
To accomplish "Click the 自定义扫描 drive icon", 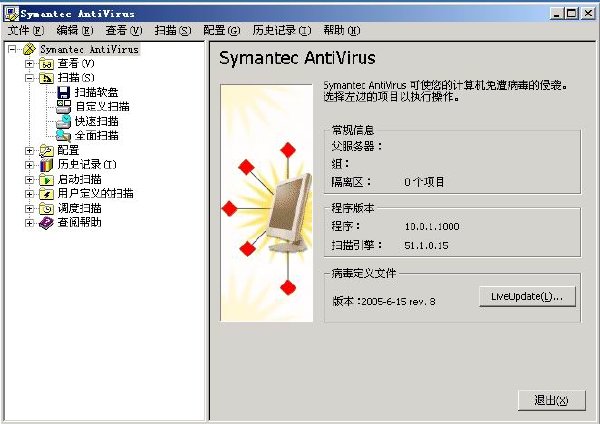I will 64,106.
